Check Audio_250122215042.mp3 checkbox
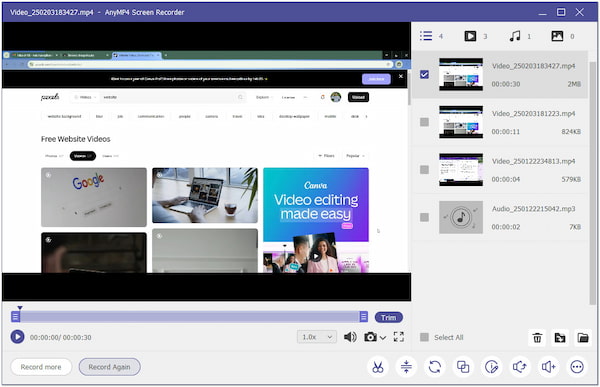The image size is (600, 387). 424,217
